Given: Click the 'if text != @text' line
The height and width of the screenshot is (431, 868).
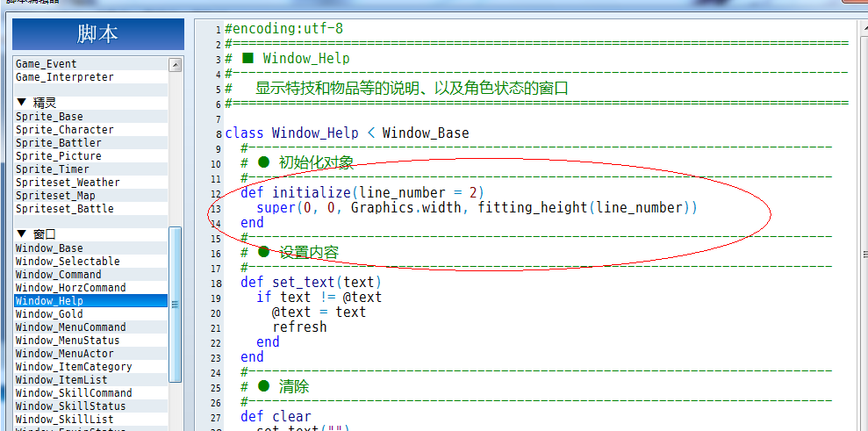Looking at the screenshot, I should [x=319, y=298].
